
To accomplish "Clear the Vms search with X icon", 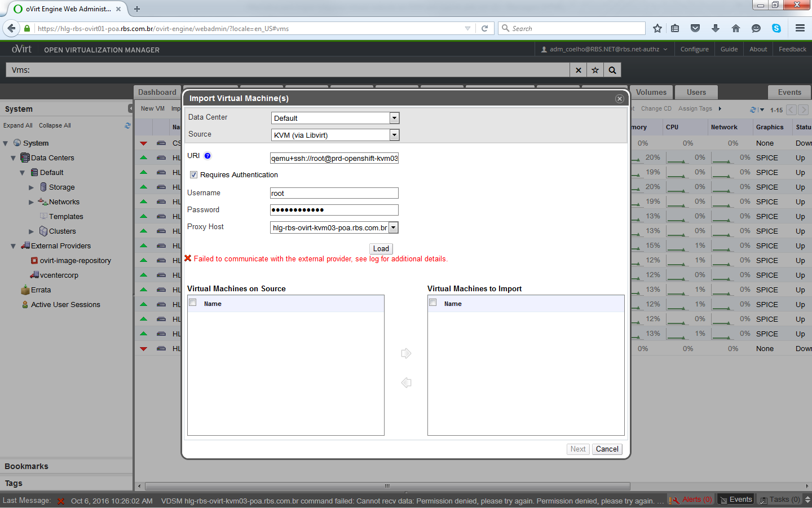I will [578, 70].
